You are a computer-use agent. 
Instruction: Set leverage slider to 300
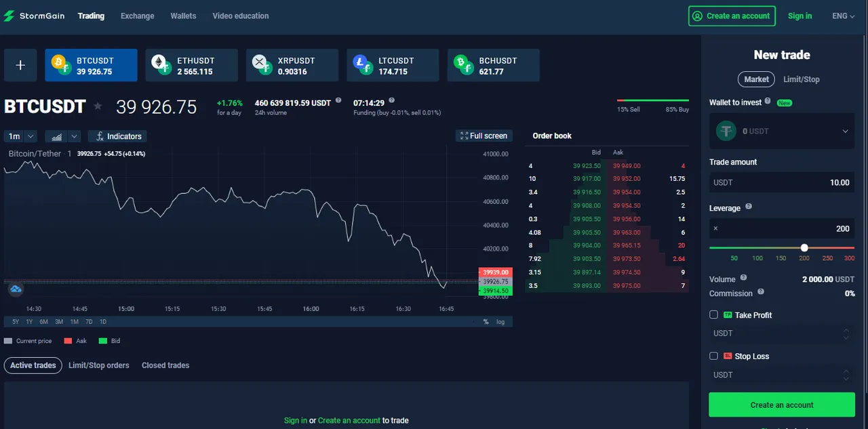point(849,258)
